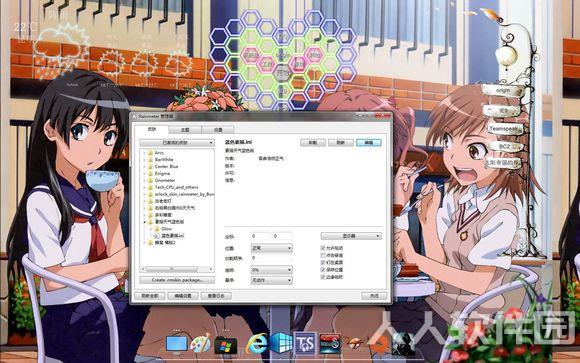Expand the Tech_CPU_and_others folder node
This screenshot has width=580, height=363.
[144, 187]
